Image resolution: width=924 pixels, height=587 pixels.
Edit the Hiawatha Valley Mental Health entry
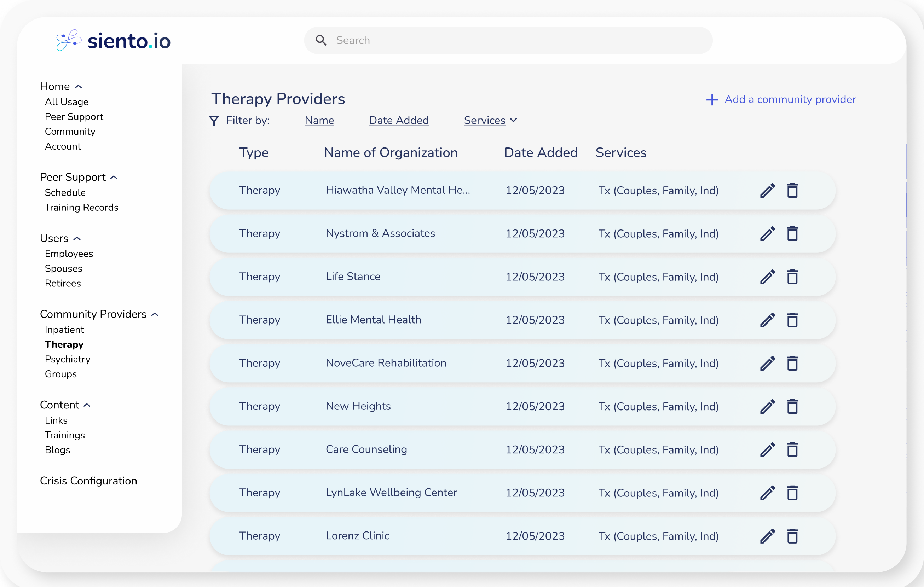tap(767, 190)
